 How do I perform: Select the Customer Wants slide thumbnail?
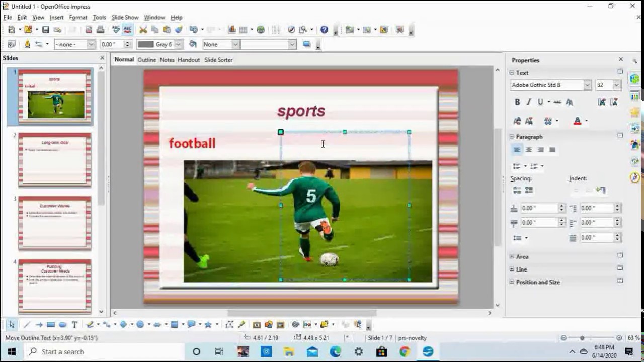[55, 223]
